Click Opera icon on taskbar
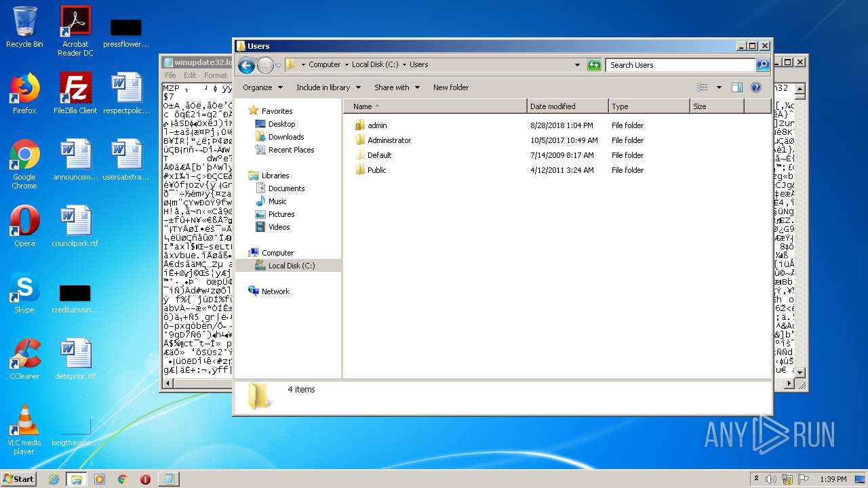 (145, 479)
